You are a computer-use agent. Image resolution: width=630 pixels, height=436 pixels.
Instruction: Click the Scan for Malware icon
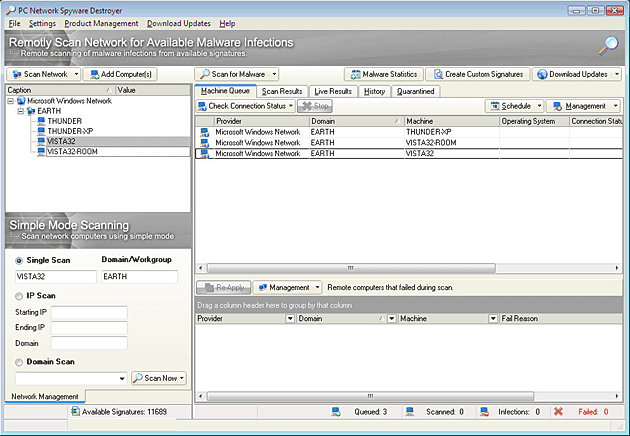(203, 74)
